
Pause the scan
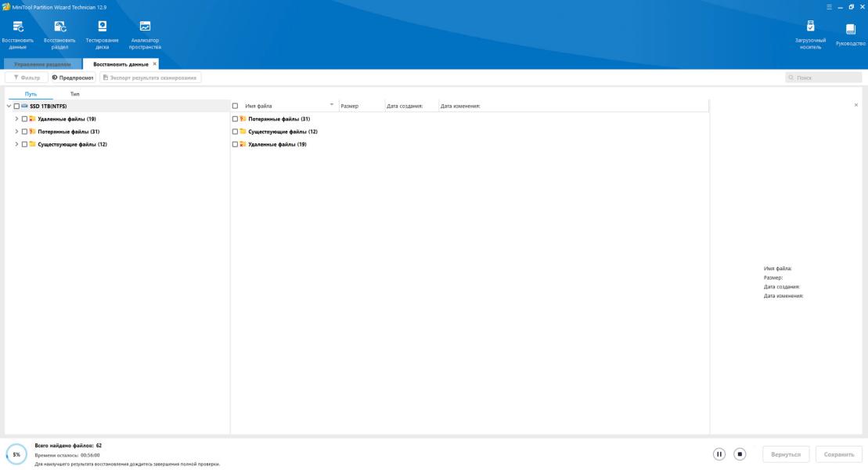719,454
